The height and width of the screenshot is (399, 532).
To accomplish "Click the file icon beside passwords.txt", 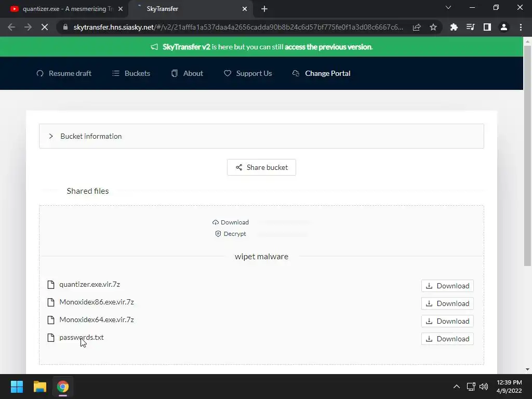I will point(51,337).
